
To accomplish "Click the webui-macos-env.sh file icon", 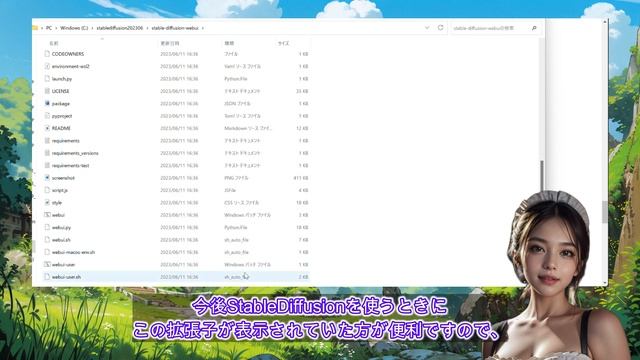I will (47, 252).
